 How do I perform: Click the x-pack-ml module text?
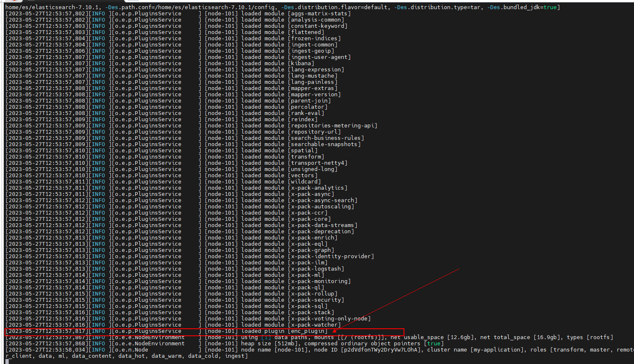click(x=306, y=275)
